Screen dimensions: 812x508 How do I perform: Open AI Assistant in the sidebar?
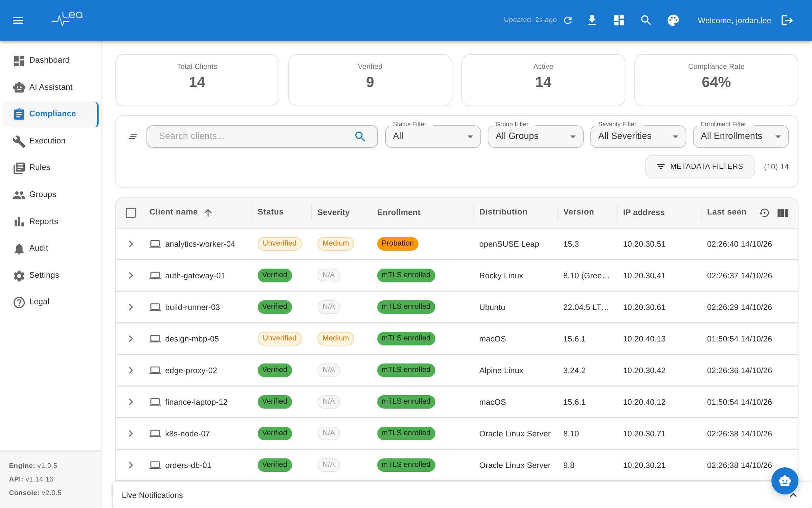point(50,87)
